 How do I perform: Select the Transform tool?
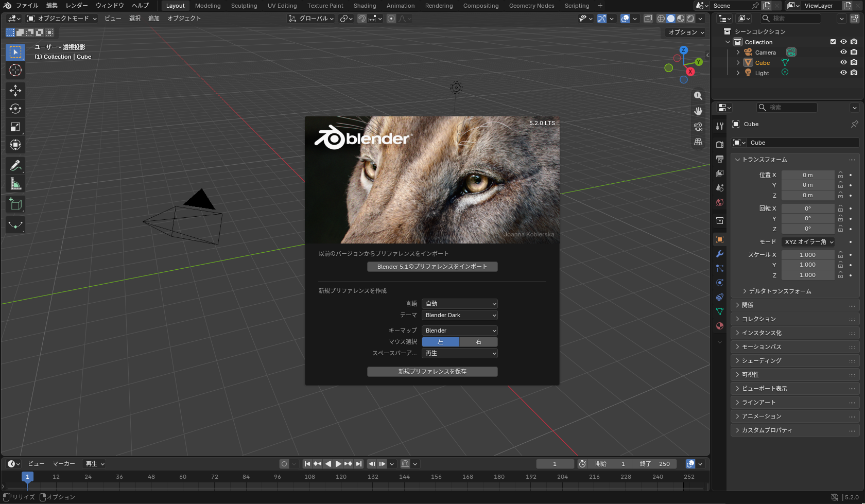15,145
